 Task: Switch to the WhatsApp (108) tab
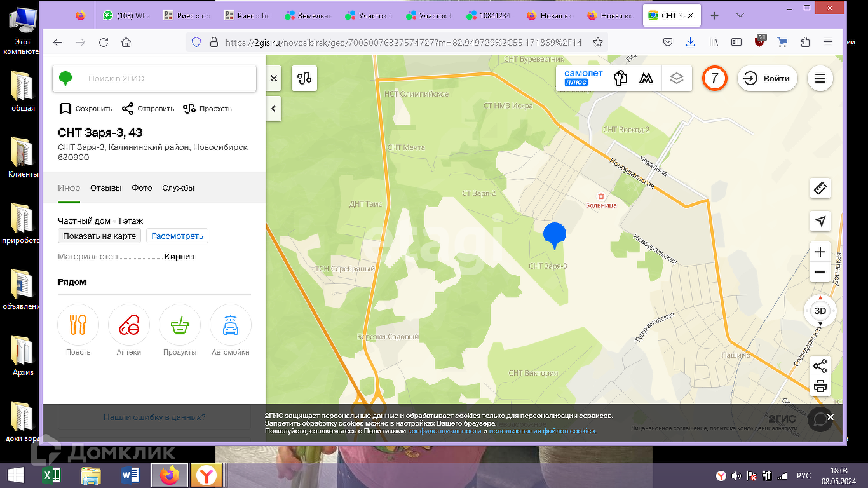128,15
